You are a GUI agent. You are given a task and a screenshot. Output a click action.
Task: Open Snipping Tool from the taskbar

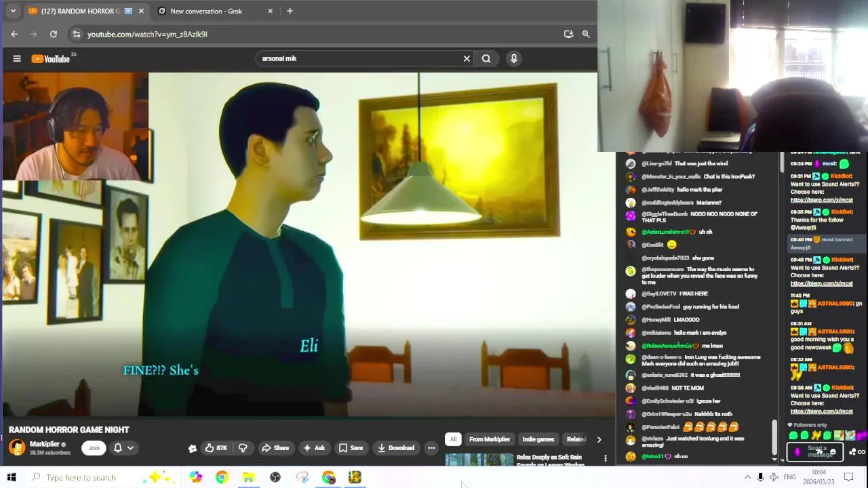click(x=302, y=477)
